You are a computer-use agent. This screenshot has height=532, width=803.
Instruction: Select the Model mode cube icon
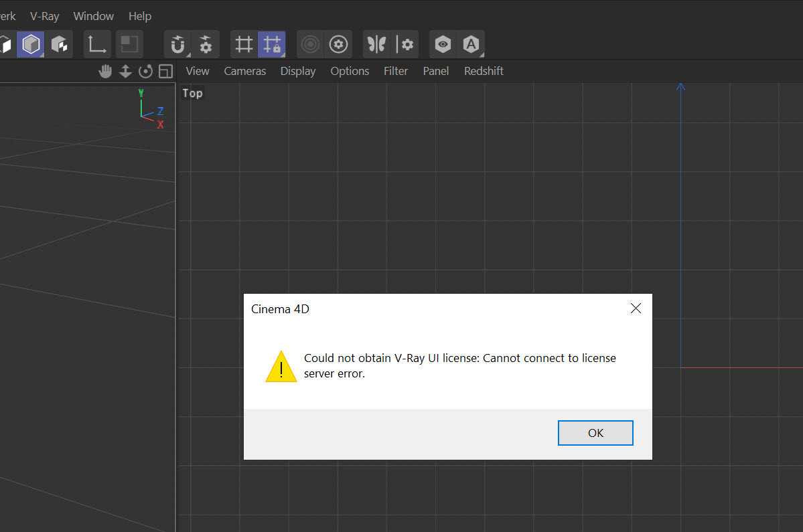point(31,45)
